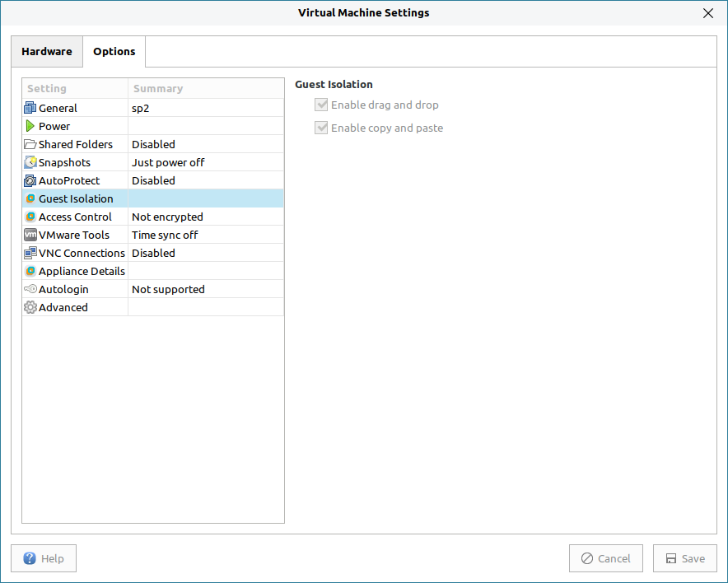Viewport: 728px width, 583px height.
Task: Select the Access Control setting row
Action: pyautogui.click(x=75, y=217)
